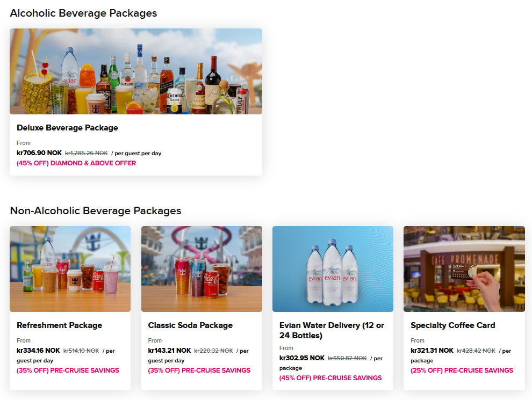The image size is (532, 400).
Task: Click the Specialty Coffee Card title
Action: (452, 325)
